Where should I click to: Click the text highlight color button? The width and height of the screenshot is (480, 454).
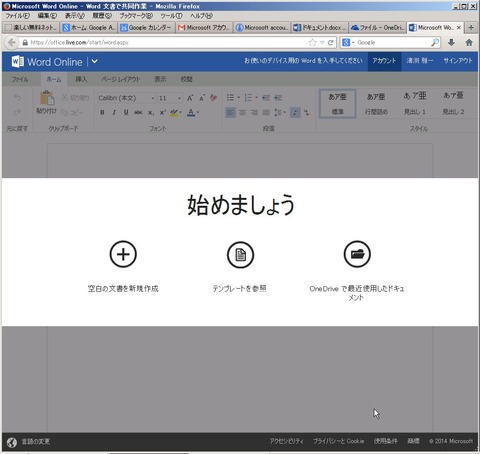pyautogui.click(x=173, y=113)
